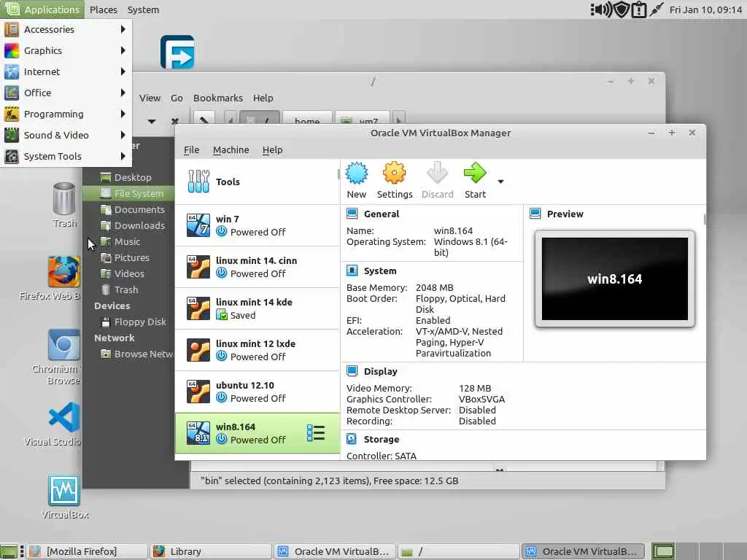
Task: Select linux mint 14 kde machine
Action: pos(258,308)
